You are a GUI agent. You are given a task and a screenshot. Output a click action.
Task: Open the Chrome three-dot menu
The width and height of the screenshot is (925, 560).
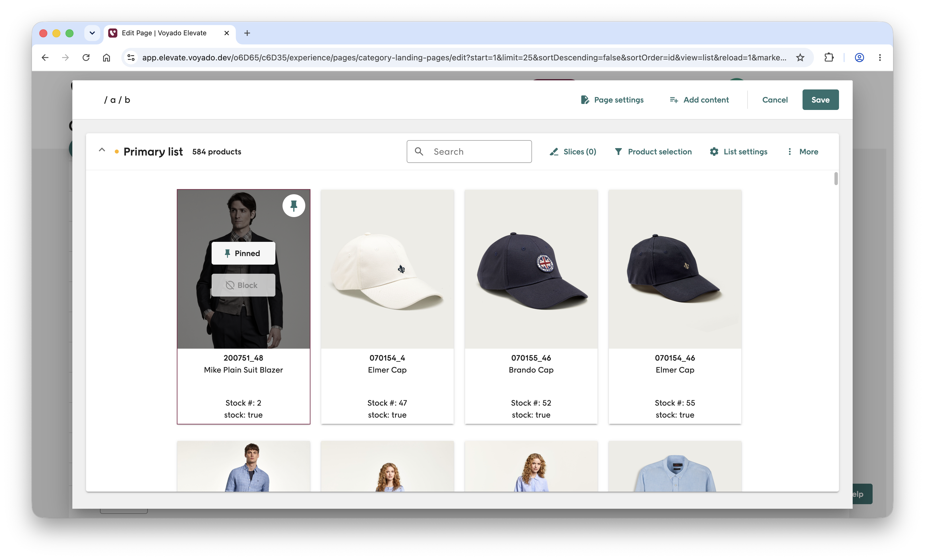(880, 58)
